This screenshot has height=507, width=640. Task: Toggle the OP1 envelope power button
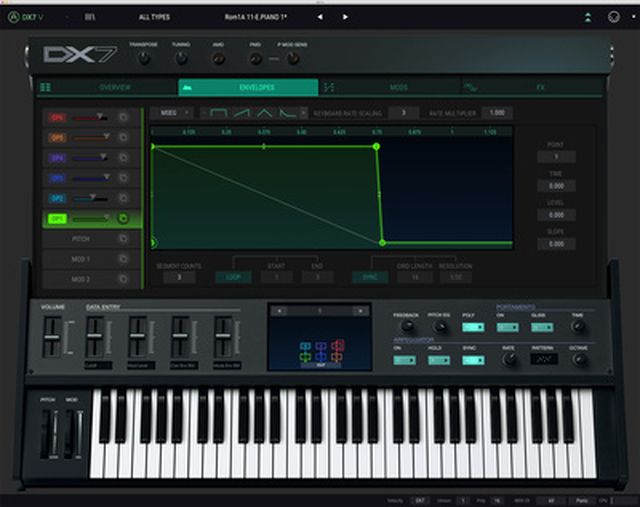123,218
